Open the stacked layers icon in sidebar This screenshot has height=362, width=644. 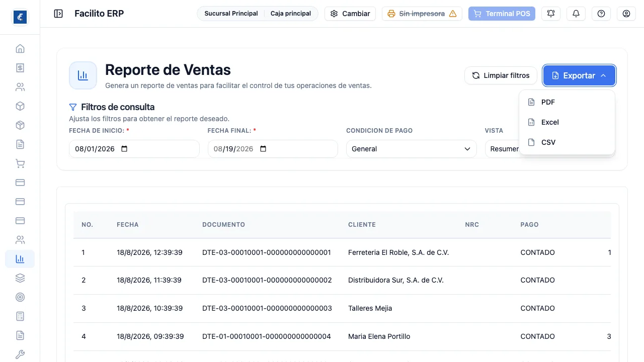(x=20, y=278)
